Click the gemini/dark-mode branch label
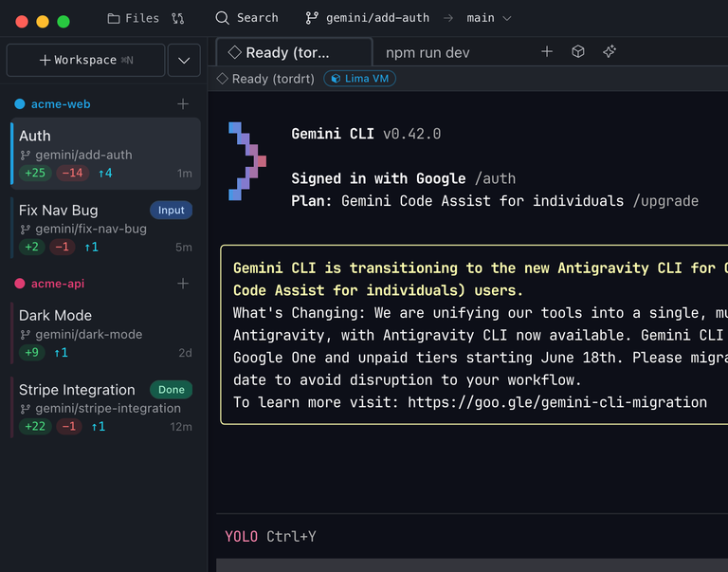Screen dimensions: 728x572 89,334
